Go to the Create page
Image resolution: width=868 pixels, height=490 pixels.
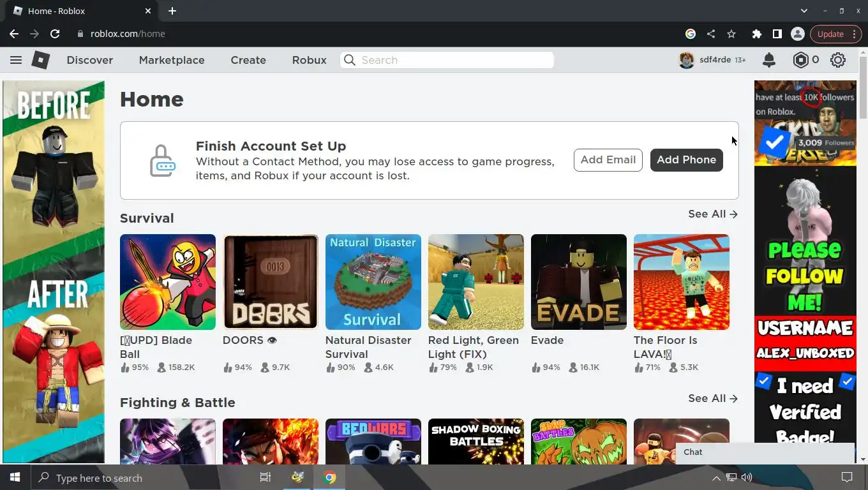pos(248,60)
